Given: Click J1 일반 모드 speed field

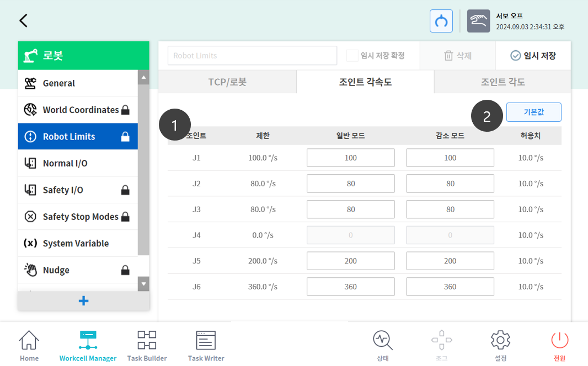Looking at the screenshot, I should coord(350,158).
